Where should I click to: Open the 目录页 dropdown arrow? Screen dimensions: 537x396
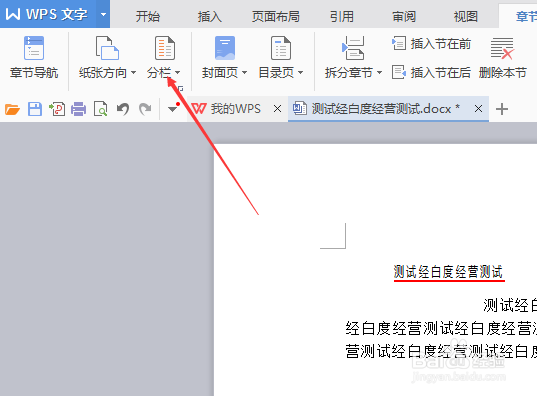click(300, 73)
